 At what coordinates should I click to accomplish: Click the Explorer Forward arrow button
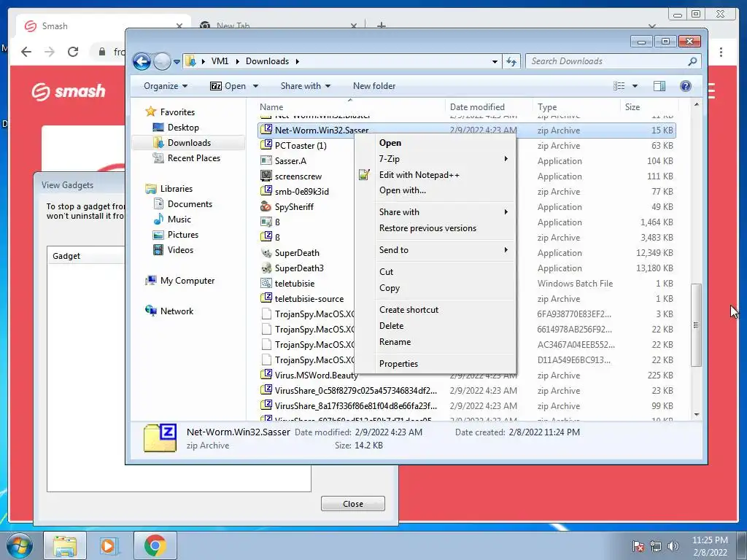tap(162, 61)
